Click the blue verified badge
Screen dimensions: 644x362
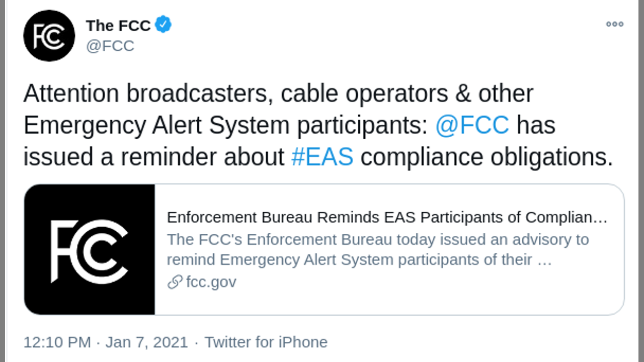click(163, 25)
